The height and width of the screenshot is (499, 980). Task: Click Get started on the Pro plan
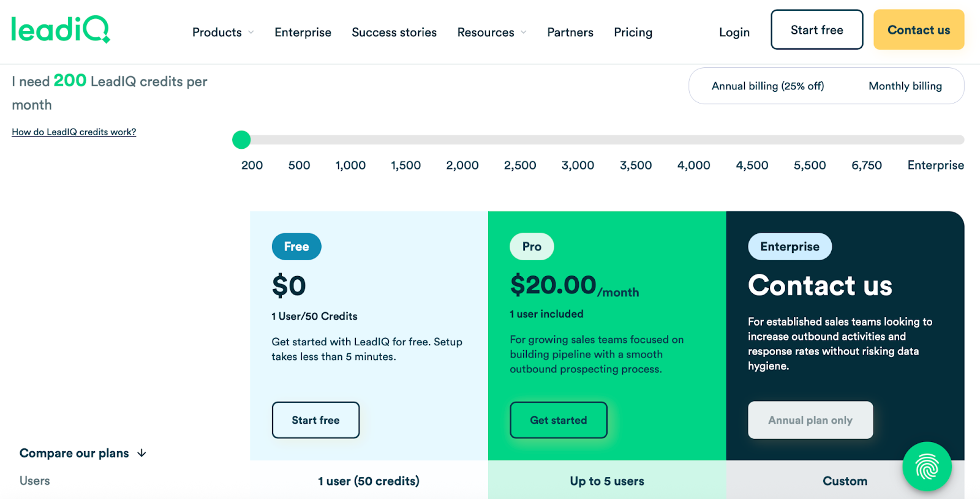[x=558, y=420]
